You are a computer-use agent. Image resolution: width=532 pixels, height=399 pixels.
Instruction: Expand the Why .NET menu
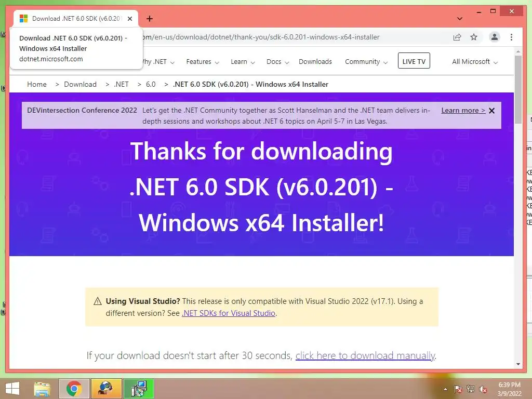click(158, 62)
